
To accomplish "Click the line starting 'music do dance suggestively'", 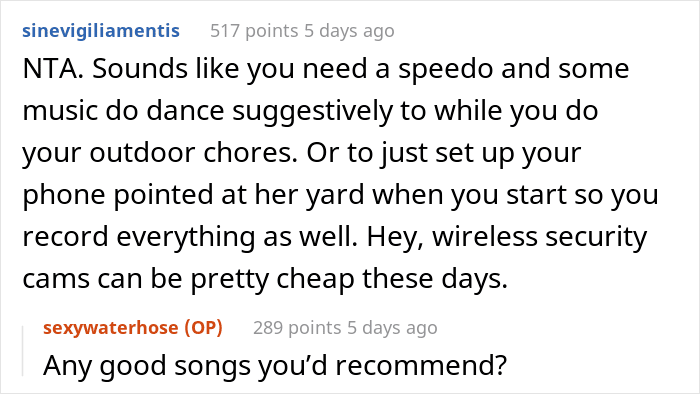I will pyautogui.click(x=310, y=112).
